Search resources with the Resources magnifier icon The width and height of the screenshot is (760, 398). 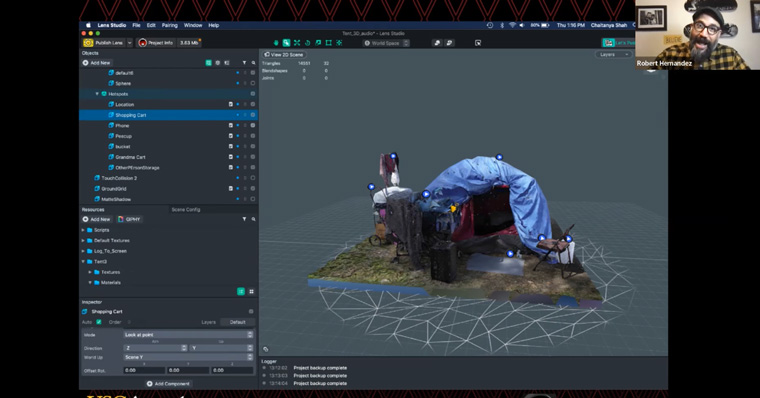pyautogui.click(x=253, y=219)
